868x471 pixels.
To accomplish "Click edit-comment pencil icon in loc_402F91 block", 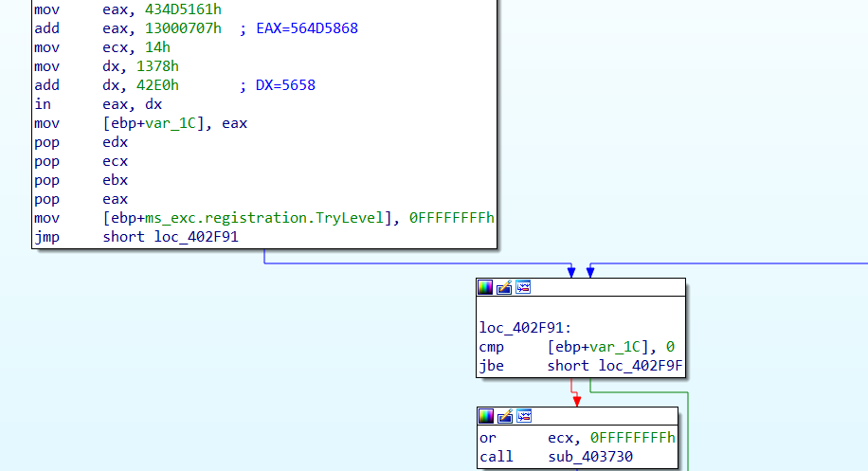I will click(504, 287).
